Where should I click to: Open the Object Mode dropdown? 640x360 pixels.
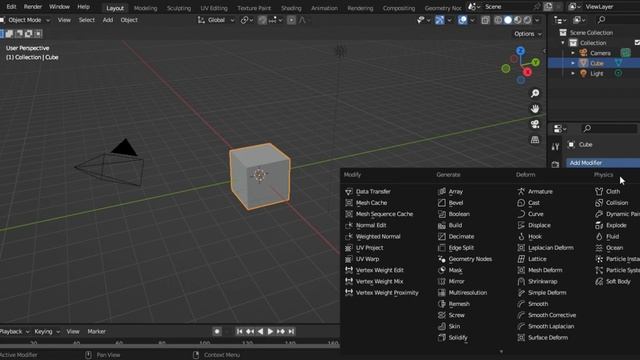coord(27,20)
